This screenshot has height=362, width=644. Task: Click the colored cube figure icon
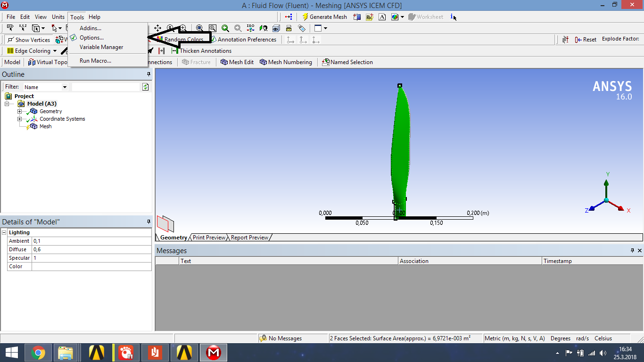[x=395, y=17]
